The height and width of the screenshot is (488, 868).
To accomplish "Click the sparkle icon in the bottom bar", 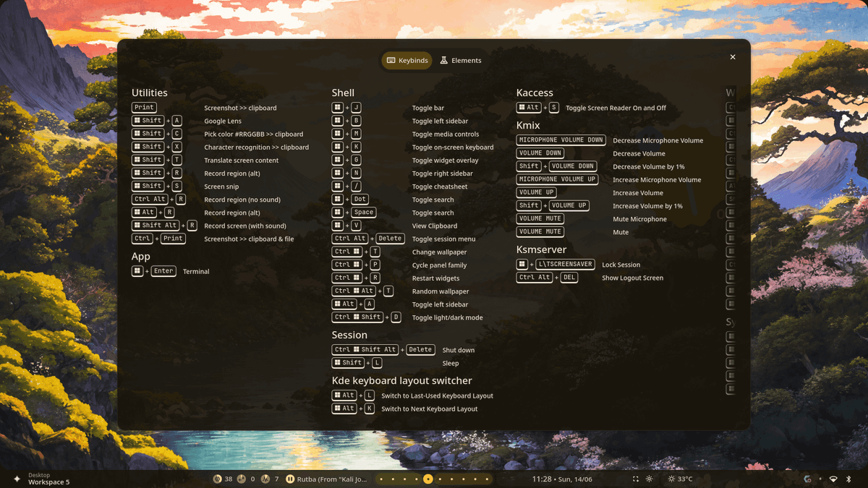I will point(17,479).
